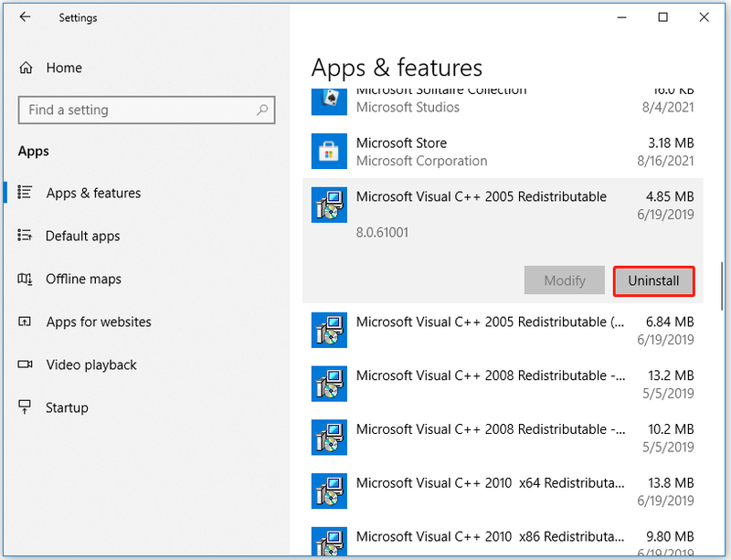Screen dimensions: 731x560
Task: Click the Startup sidebar icon
Action: click(25, 407)
